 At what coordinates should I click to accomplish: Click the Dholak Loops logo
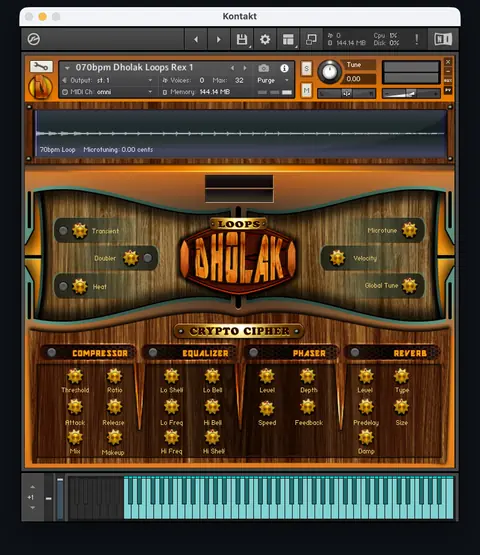(x=238, y=256)
